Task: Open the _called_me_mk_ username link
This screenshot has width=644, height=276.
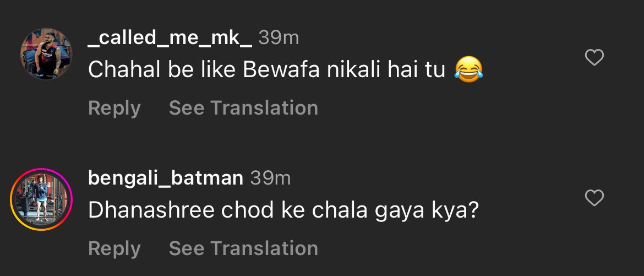Action: tap(170, 38)
